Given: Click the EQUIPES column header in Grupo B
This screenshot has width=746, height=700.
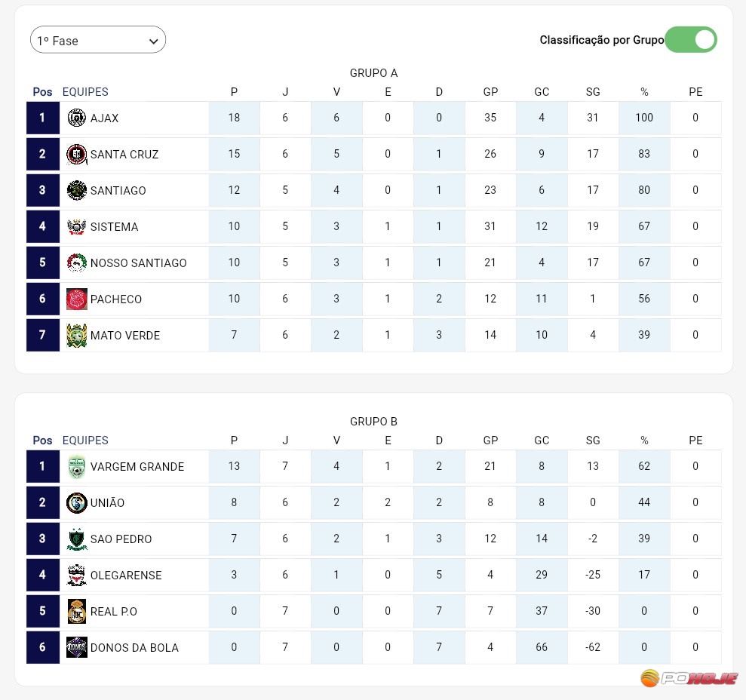Looking at the screenshot, I should (85, 441).
